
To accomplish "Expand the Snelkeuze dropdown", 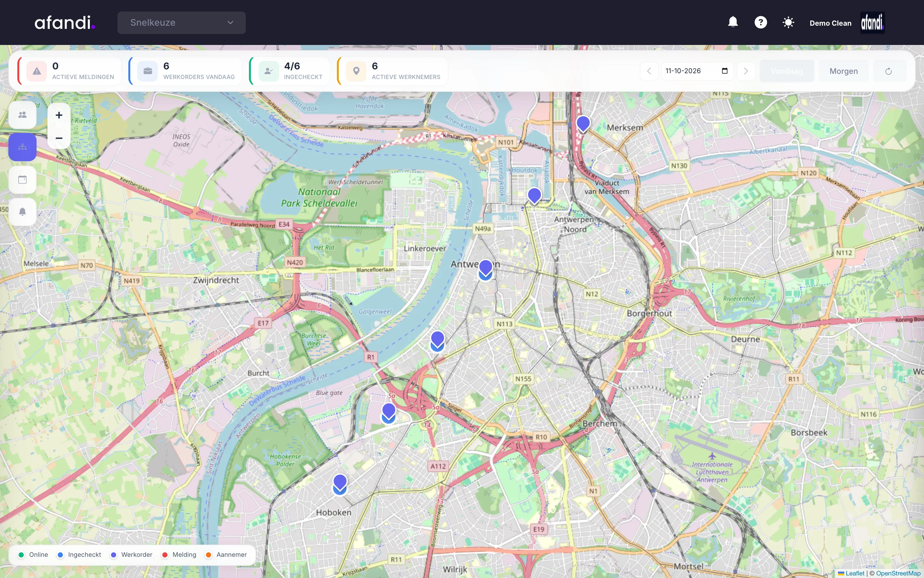I will tap(181, 22).
